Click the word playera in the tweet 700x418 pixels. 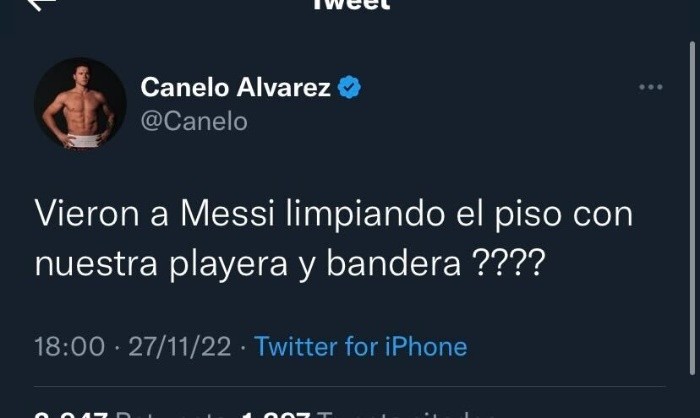click(x=228, y=265)
